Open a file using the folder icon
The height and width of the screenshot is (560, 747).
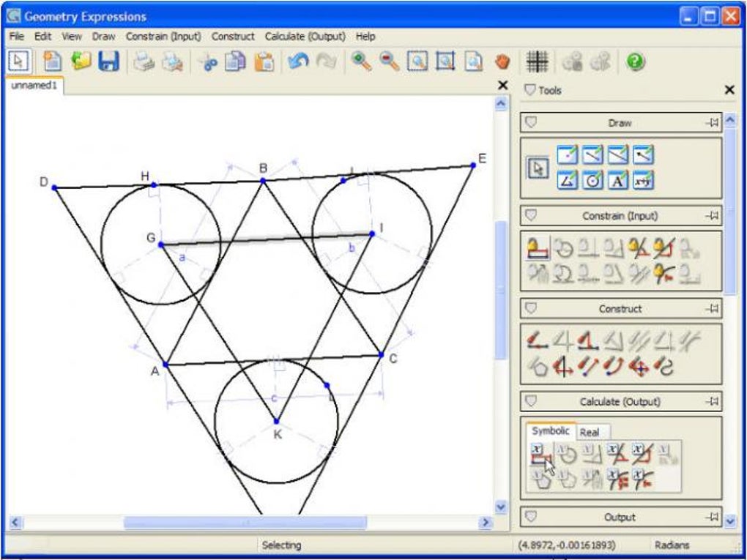pos(81,61)
